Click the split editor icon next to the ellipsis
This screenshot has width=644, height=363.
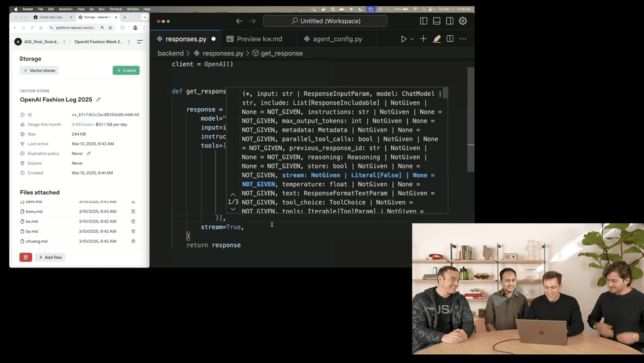point(450,39)
